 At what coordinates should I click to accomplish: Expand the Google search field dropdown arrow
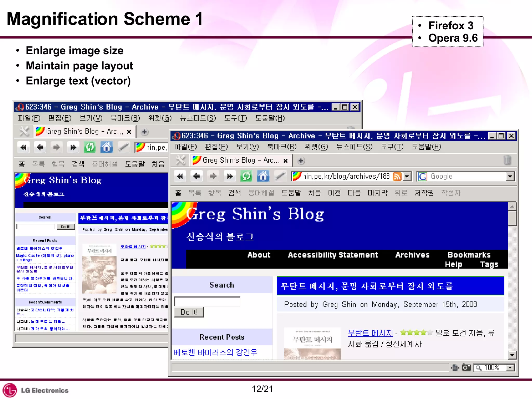[510, 177]
